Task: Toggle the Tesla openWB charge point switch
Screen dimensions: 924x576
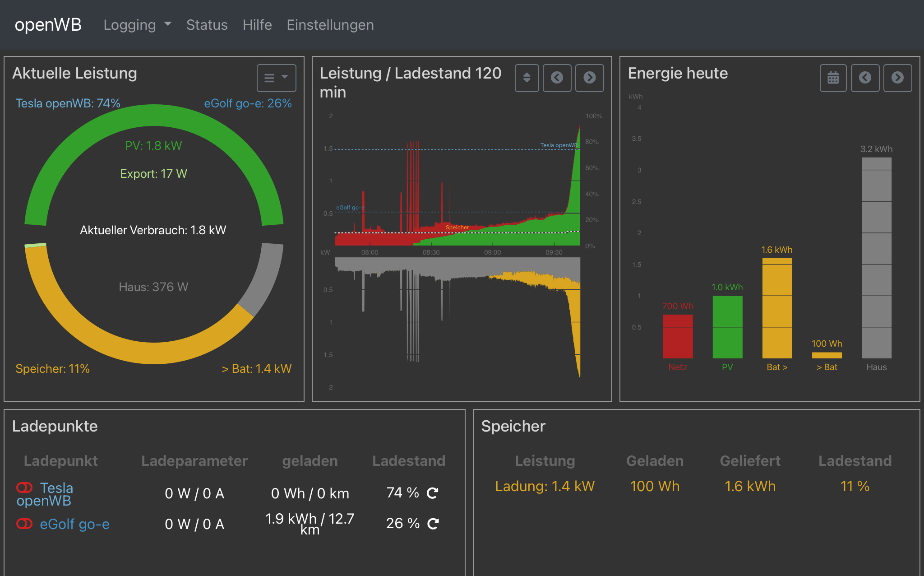Action: [x=24, y=488]
